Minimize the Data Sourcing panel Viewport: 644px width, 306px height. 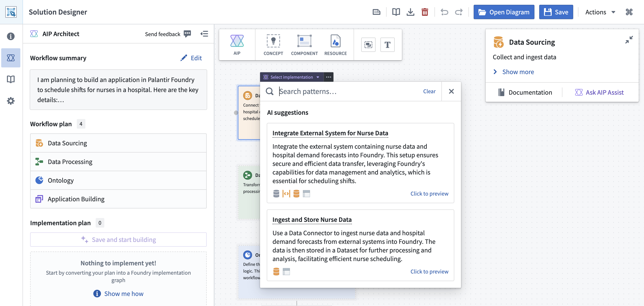(x=629, y=39)
